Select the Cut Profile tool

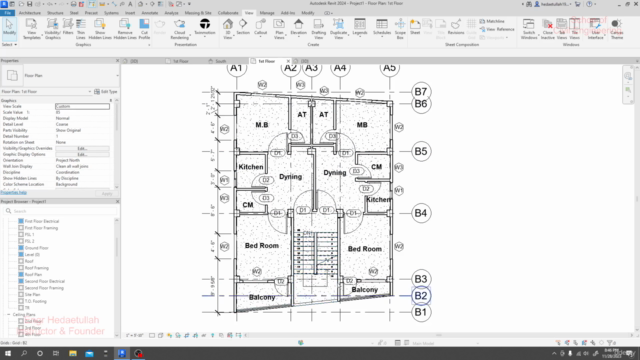[144, 29]
